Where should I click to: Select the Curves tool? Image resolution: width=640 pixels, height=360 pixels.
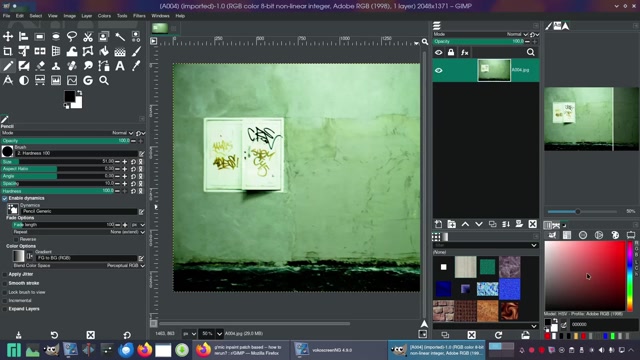point(72,80)
